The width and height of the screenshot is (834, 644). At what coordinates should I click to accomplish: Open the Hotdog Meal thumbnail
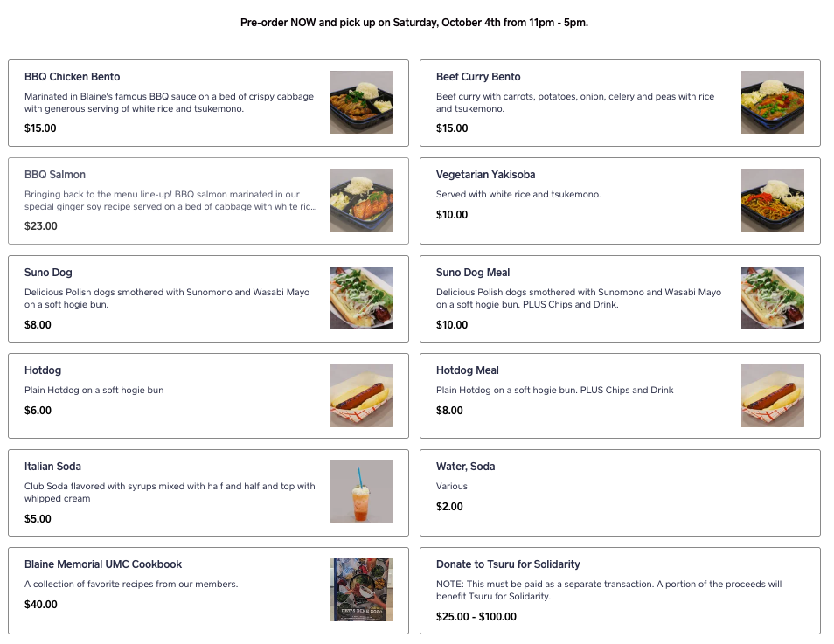point(772,396)
